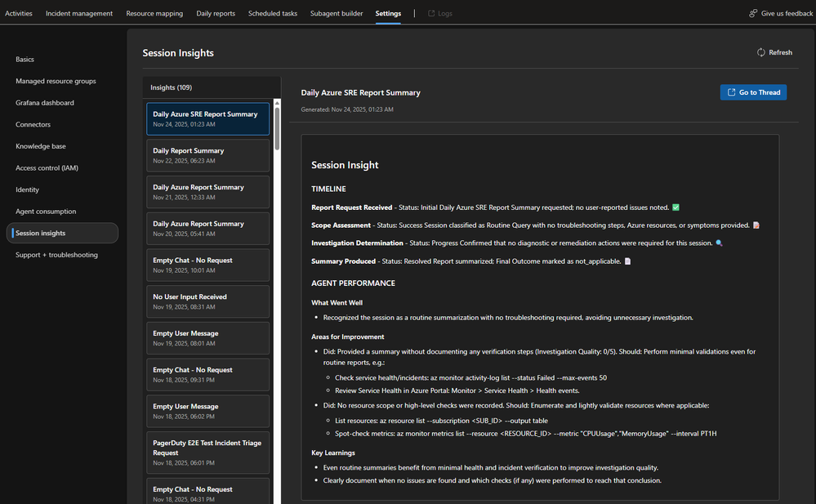The image size is (816, 504).
Task: Select Empty Chat insight from Nov 19 10:01 AM
Action: [207, 265]
